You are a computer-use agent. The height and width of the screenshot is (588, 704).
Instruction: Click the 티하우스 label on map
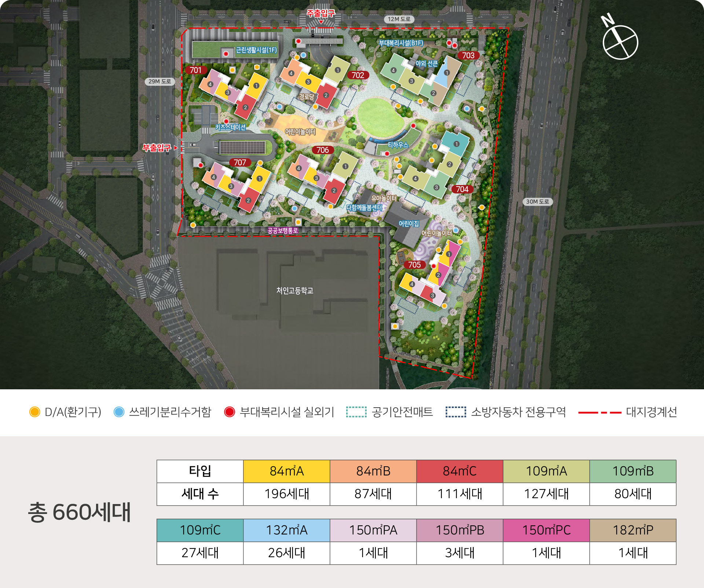[398, 145]
